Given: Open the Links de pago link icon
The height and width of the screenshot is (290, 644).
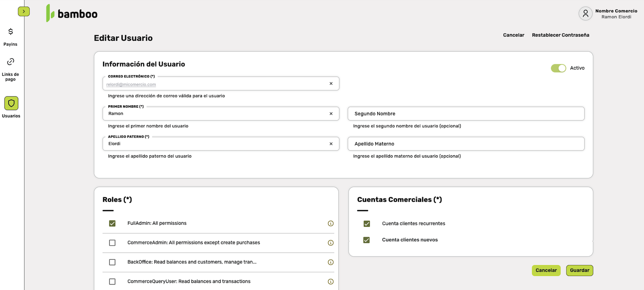Looking at the screenshot, I should tap(11, 62).
